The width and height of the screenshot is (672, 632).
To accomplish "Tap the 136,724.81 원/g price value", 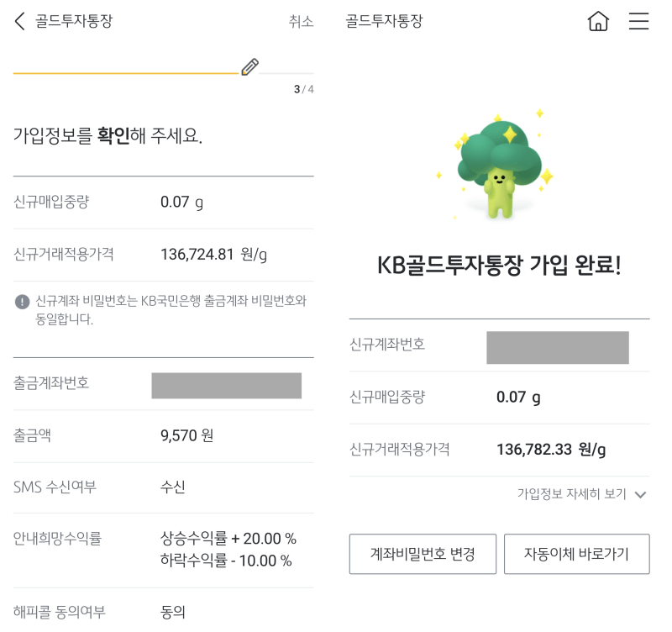I will [x=213, y=255].
